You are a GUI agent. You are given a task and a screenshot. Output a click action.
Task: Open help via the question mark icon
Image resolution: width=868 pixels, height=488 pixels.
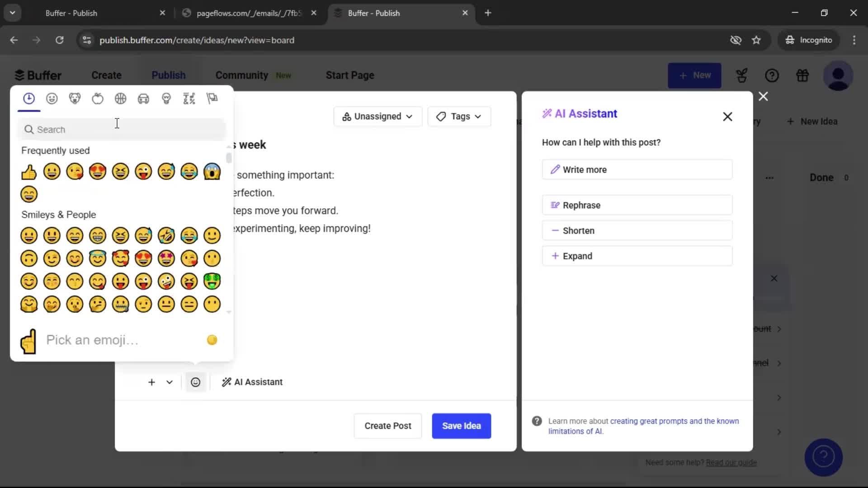pos(772,75)
